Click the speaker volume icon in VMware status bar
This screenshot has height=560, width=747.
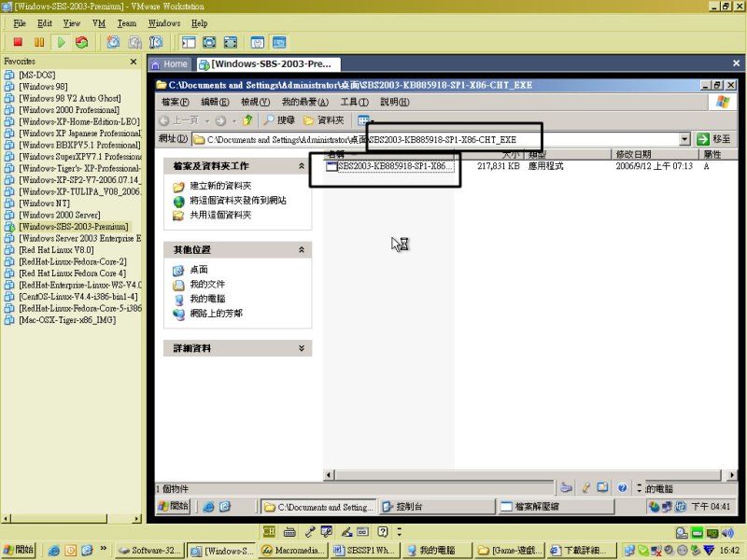coord(727,532)
